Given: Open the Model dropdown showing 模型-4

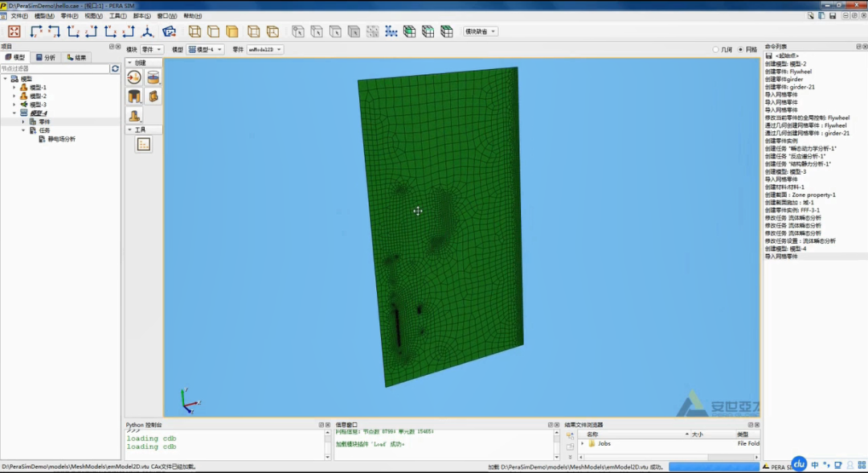Looking at the screenshot, I should pos(205,49).
